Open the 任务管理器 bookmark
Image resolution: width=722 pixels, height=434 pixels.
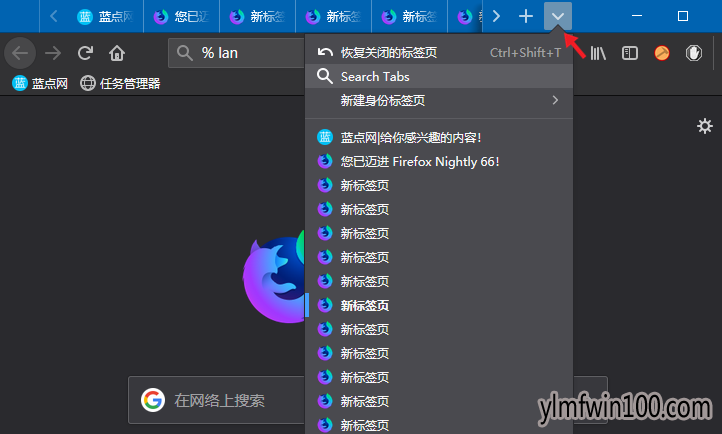click(120, 83)
